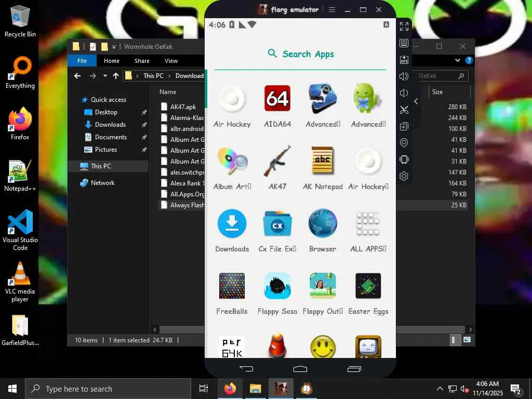Viewport: 532px width, 399px height.
Task: Expand the ribbon with the chevron near help
Action: [x=458, y=60]
